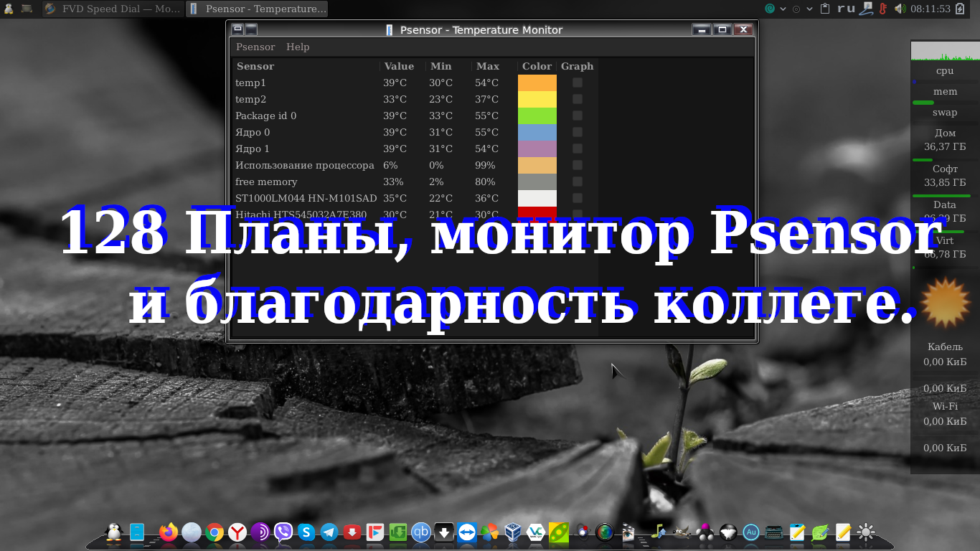Launch Telegram from the dock
The height and width of the screenshot is (551, 980).
point(329,532)
